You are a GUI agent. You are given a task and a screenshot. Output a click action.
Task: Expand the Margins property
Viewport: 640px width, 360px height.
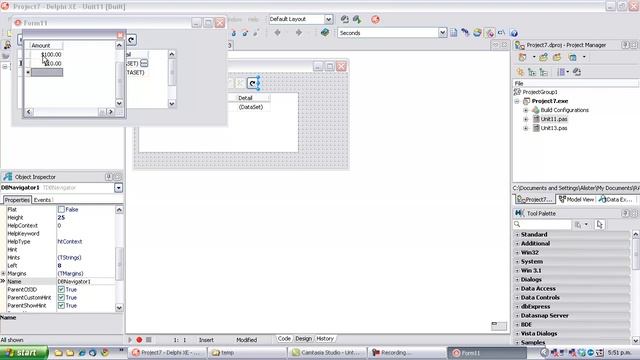click(3, 273)
